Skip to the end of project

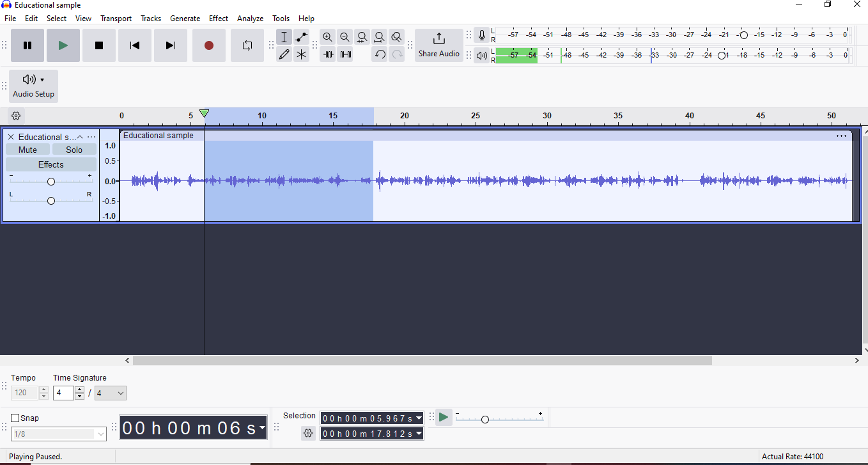click(171, 45)
